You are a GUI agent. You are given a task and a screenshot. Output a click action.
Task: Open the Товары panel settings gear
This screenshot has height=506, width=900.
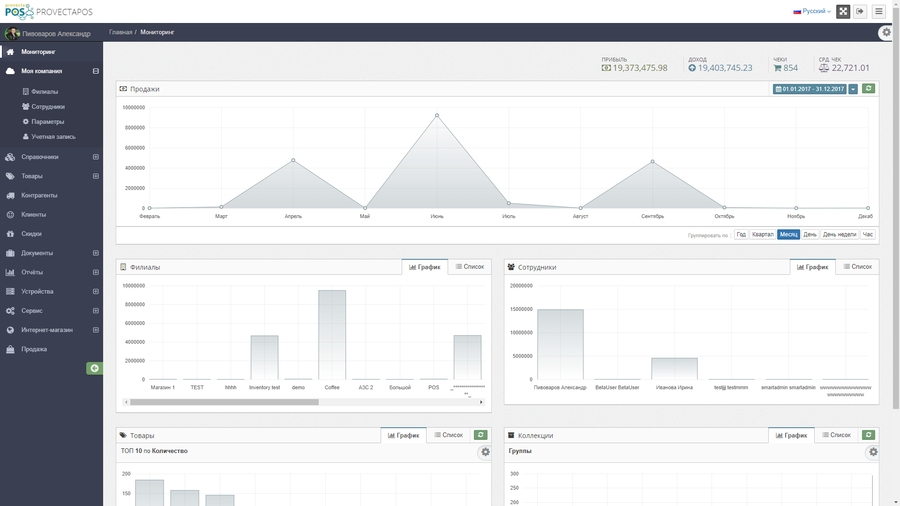485,452
